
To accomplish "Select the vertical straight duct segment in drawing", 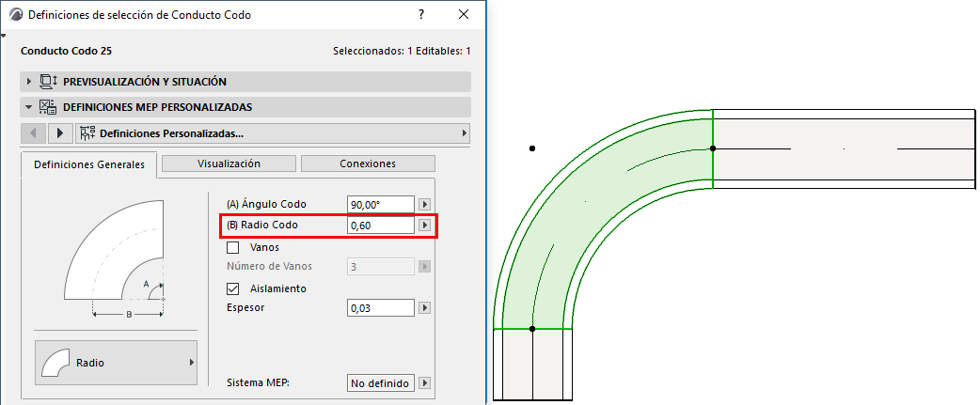I will [x=532, y=365].
